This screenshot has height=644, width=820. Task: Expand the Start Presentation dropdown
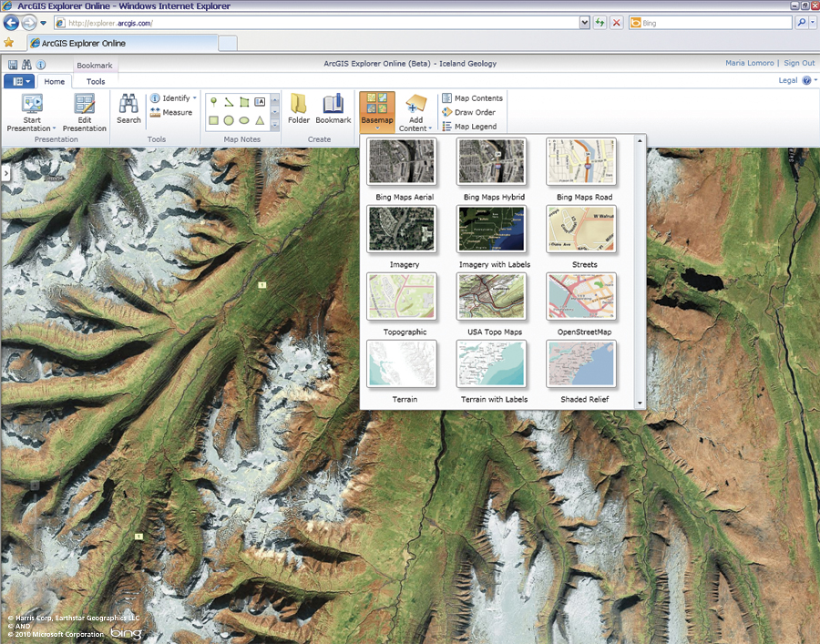click(55, 129)
